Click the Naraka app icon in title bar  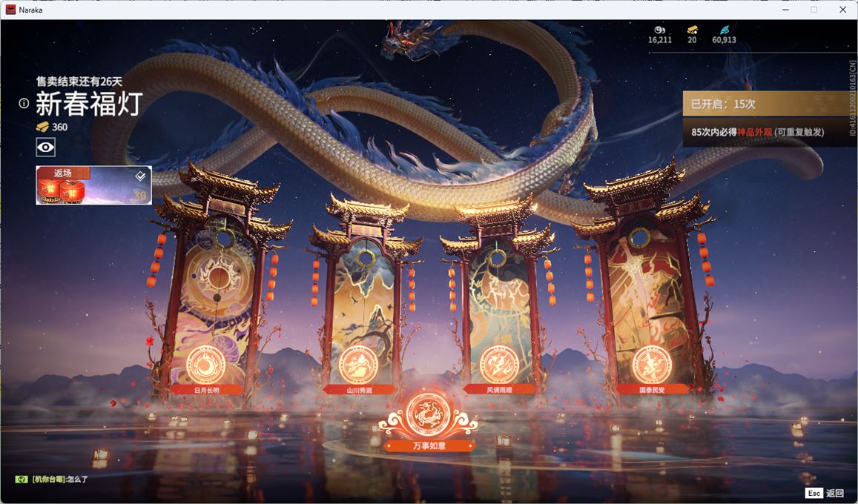point(10,10)
